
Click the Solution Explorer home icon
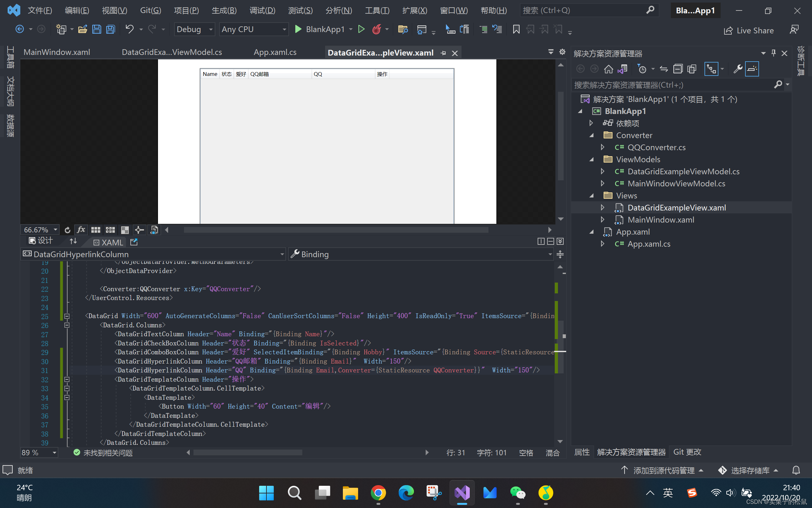coord(608,69)
